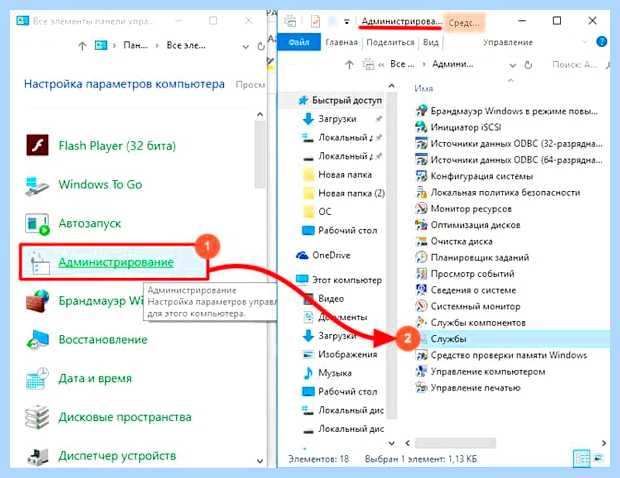The image size is (620, 478).
Task: Select Быстрый доступ in navigation pane
Action: pyautogui.click(x=347, y=100)
